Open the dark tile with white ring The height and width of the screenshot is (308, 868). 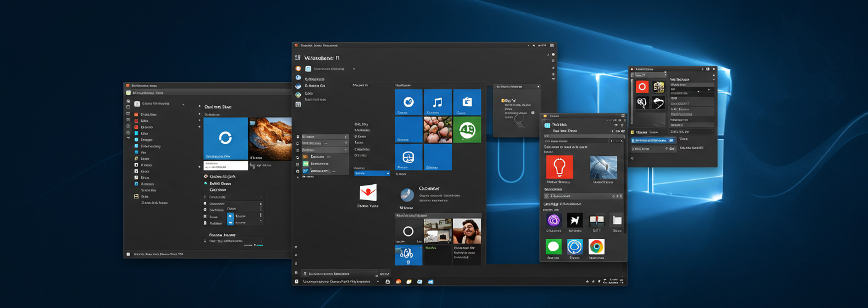[408, 231]
